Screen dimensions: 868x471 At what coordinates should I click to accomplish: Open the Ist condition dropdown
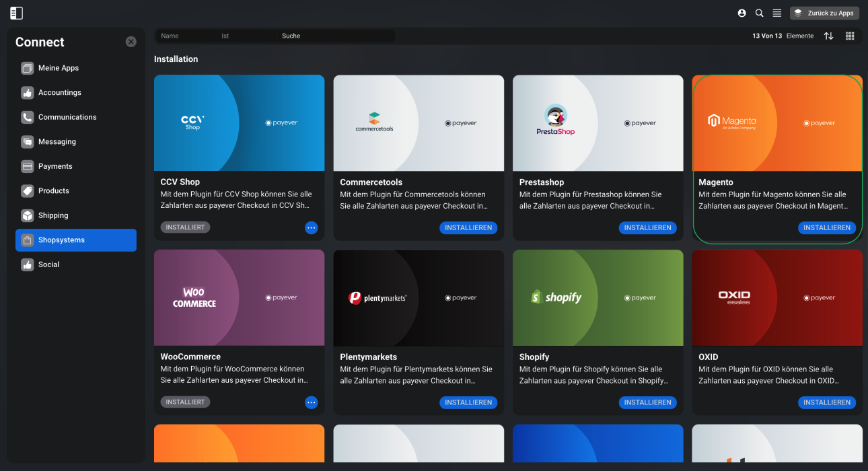pyautogui.click(x=247, y=36)
